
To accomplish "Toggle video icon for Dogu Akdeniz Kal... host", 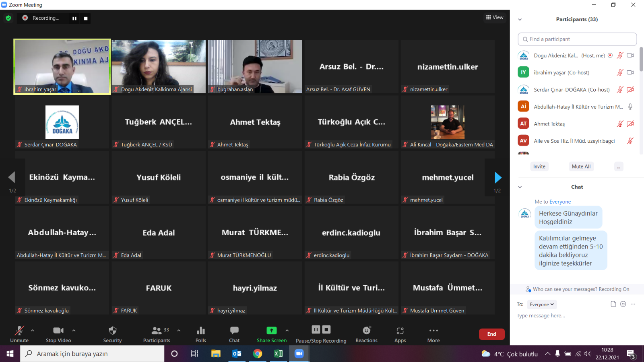I will coord(630,56).
